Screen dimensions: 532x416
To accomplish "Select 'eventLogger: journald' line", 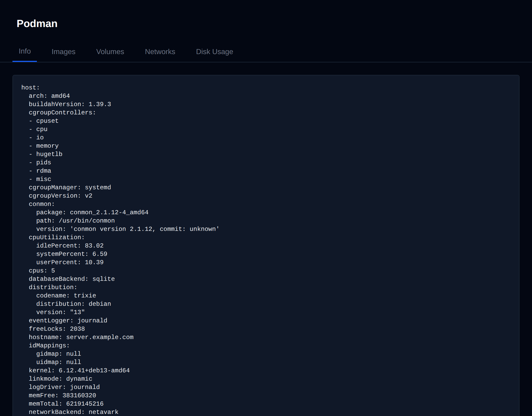I will pyautogui.click(x=68, y=321).
